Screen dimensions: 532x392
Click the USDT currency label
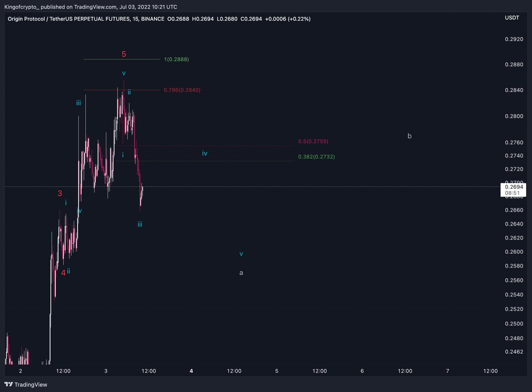click(x=512, y=18)
